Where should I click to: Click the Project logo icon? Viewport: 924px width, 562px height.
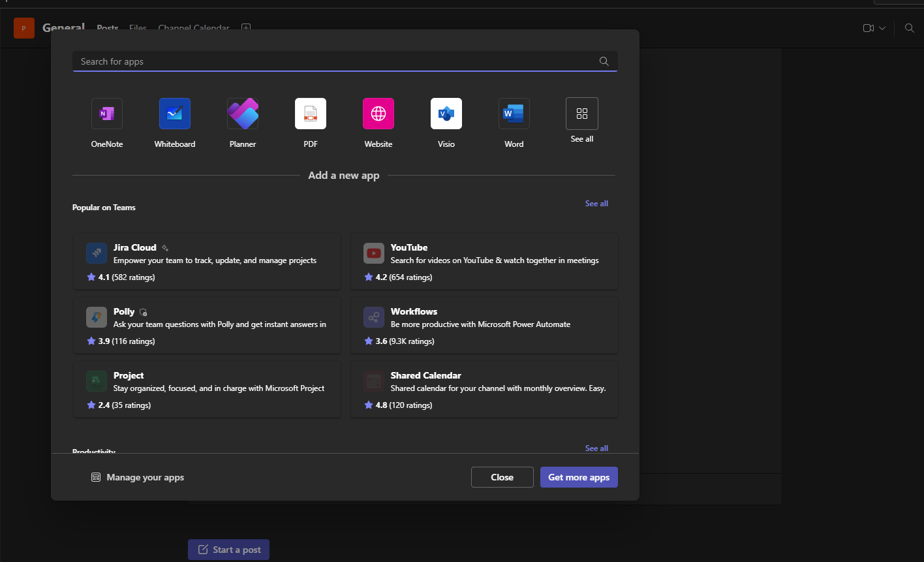(97, 381)
